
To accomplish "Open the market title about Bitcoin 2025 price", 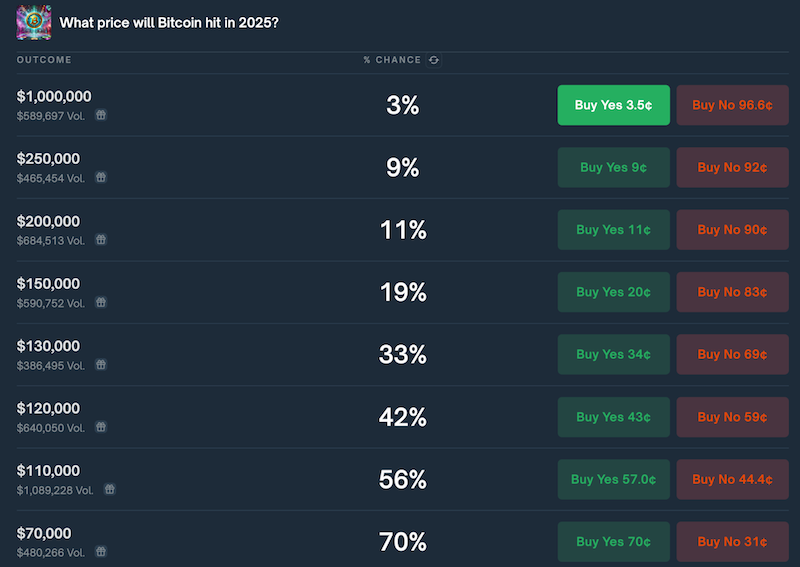I will click(x=169, y=22).
